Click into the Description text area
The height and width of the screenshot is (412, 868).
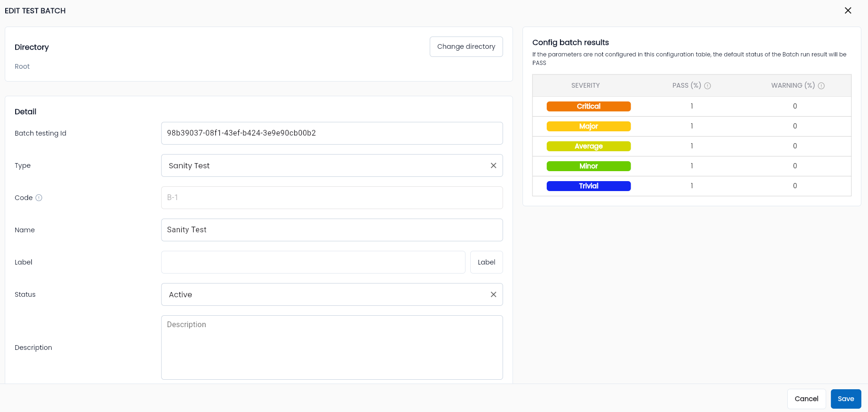(x=332, y=348)
